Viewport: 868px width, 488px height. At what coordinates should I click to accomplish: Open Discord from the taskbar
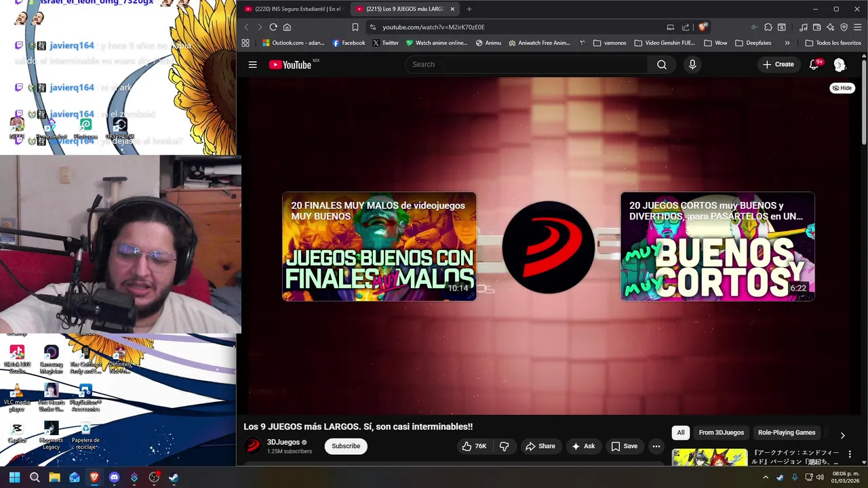[x=114, y=477]
